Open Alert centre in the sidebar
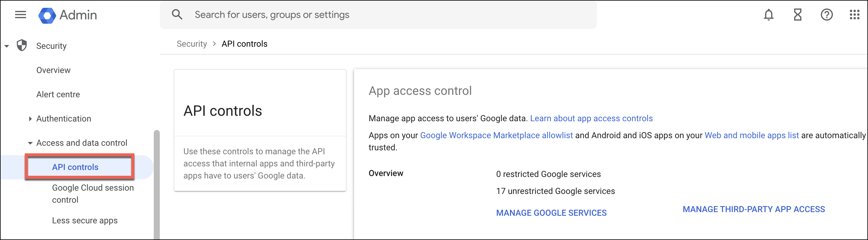 tap(58, 95)
